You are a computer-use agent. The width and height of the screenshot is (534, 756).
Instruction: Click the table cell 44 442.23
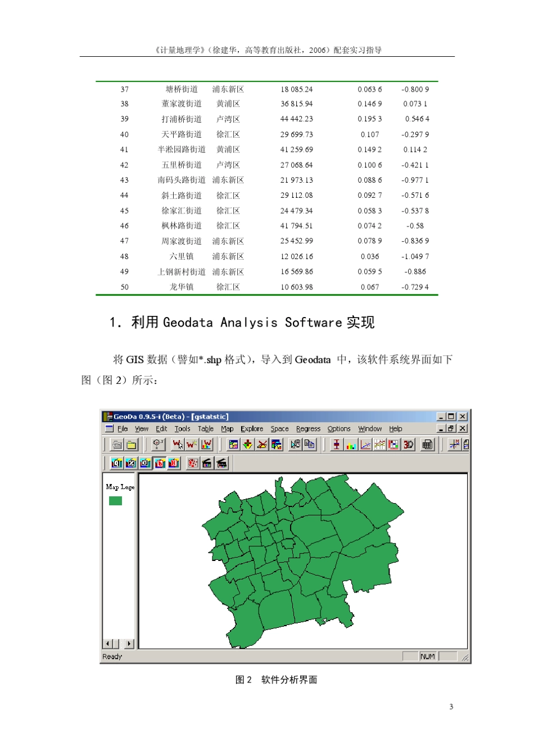(297, 119)
